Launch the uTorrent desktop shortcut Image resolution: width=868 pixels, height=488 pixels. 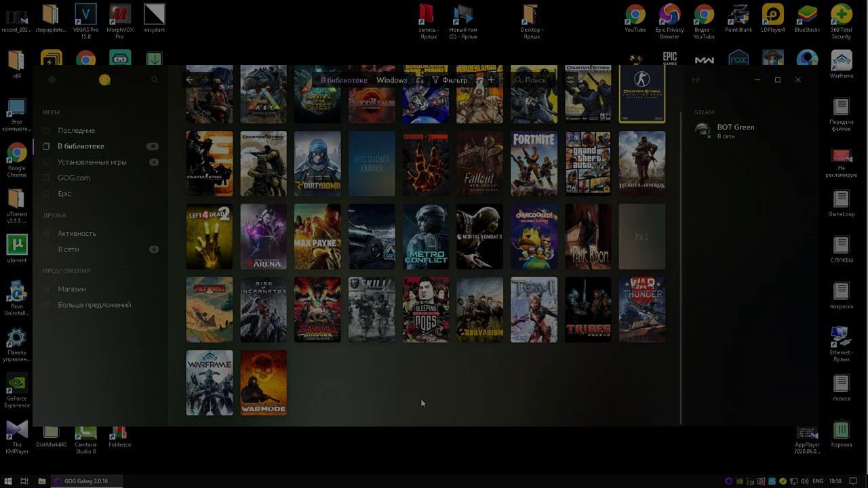[17, 248]
